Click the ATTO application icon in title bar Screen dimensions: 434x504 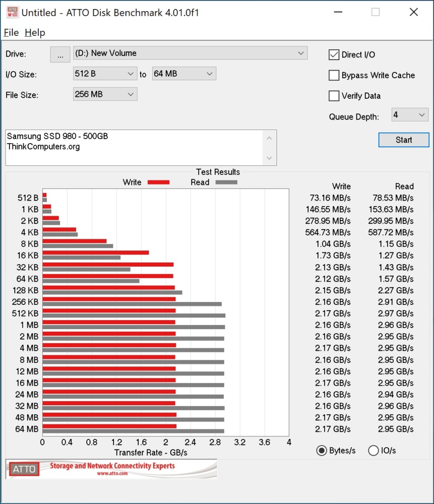(x=13, y=12)
